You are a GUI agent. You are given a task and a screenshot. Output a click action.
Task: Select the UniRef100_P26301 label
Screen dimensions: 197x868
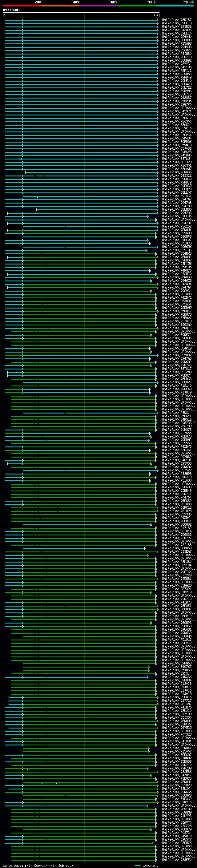click(x=176, y=165)
